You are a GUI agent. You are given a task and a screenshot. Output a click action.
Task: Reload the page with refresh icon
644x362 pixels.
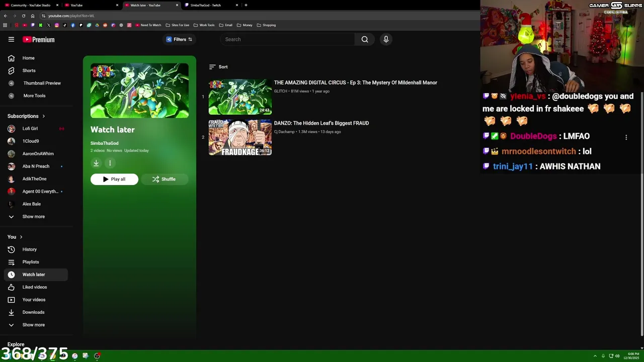pos(23,16)
